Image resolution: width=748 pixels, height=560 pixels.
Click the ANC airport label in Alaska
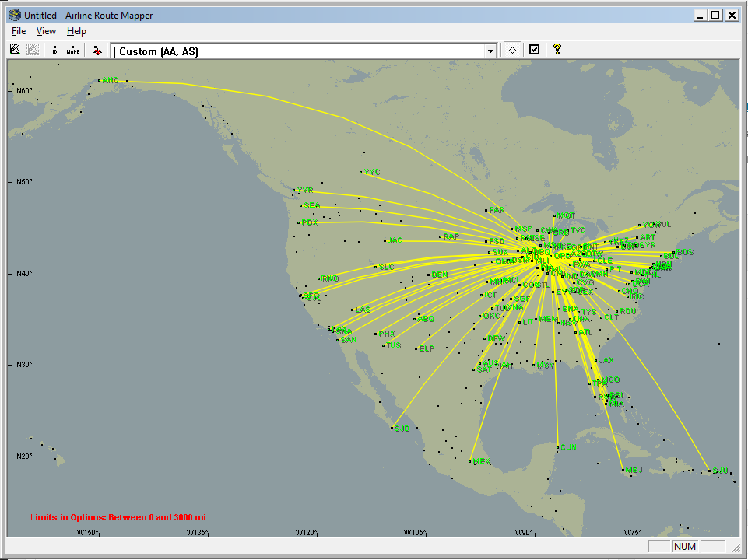111,80
